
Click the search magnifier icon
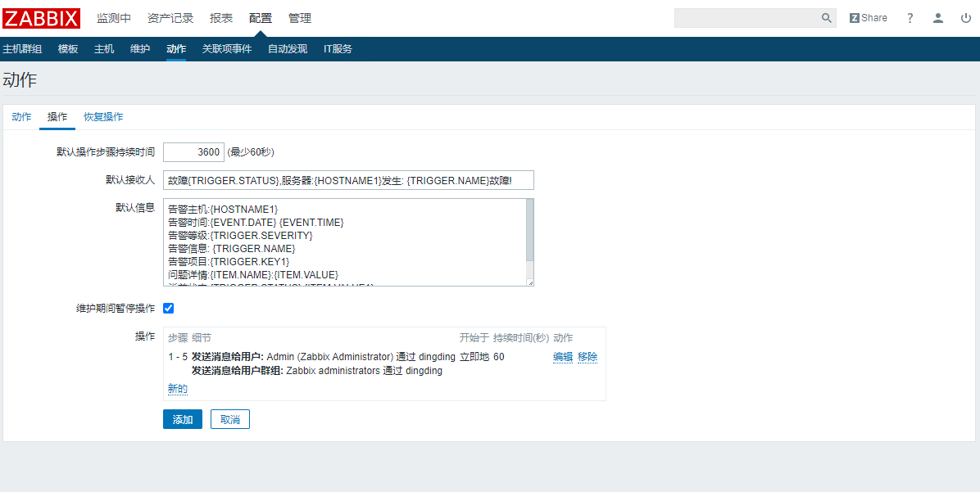tap(826, 18)
